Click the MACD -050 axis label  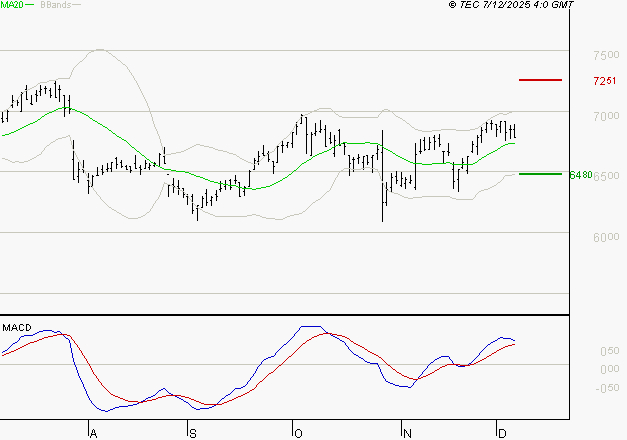(x=607, y=388)
